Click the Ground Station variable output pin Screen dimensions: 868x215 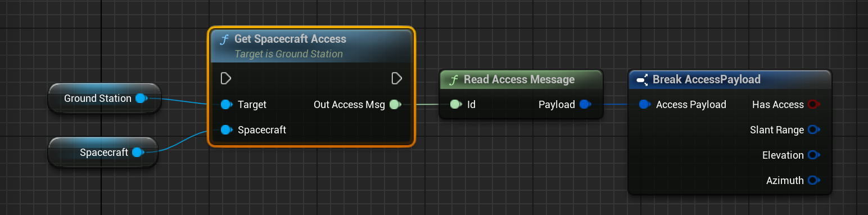point(141,98)
